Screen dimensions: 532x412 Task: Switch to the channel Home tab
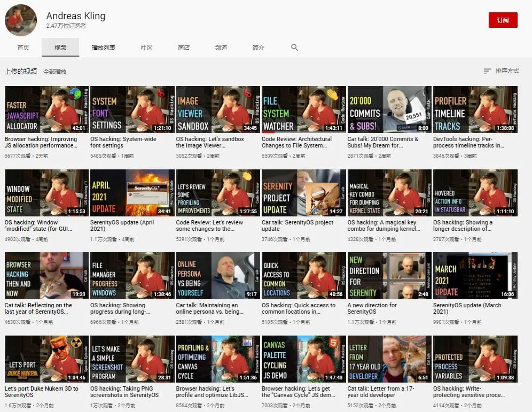pyautogui.click(x=23, y=48)
